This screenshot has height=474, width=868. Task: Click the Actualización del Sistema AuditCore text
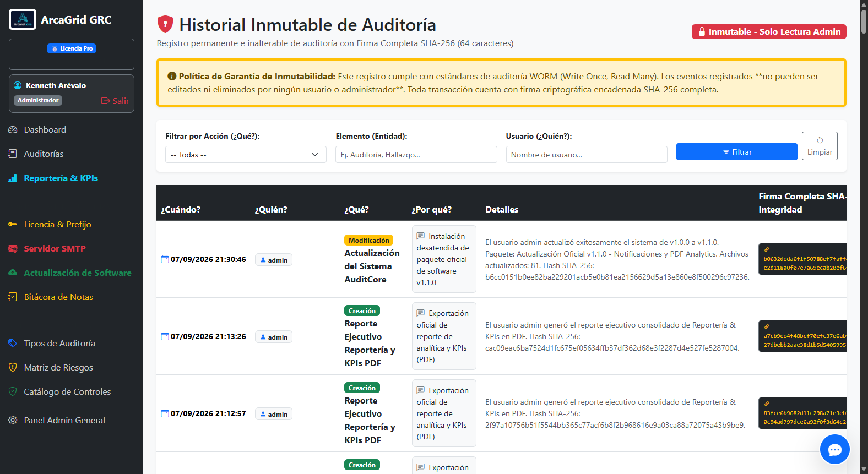pyautogui.click(x=372, y=266)
